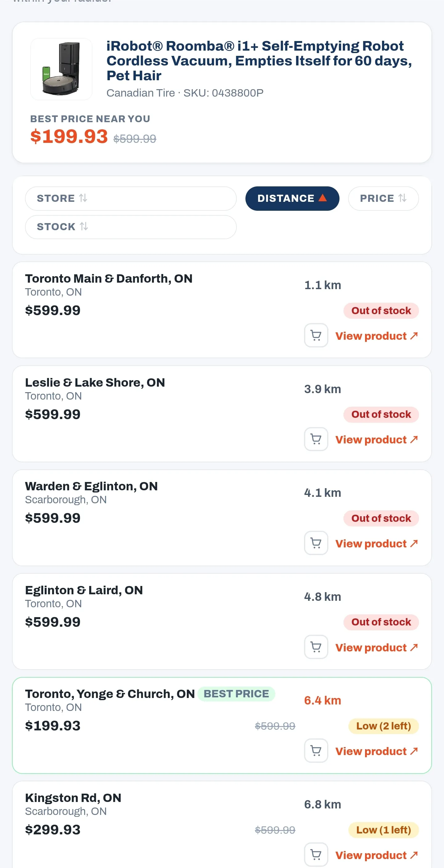The height and width of the screenshot is (868, 444).
Task: Add Warden & Eglinton store item to cart
Action: tap(316, 543)
